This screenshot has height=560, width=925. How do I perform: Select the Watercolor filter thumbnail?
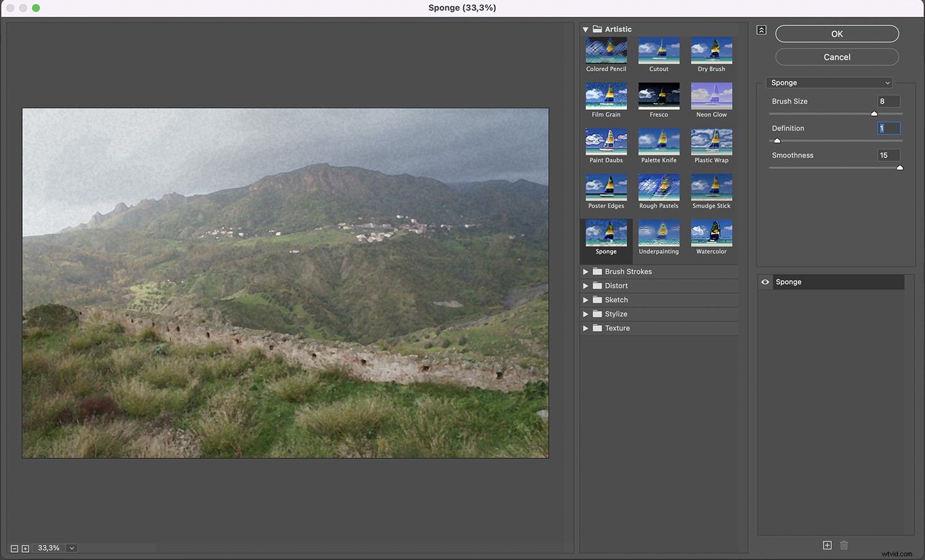(x=711, y=233)
